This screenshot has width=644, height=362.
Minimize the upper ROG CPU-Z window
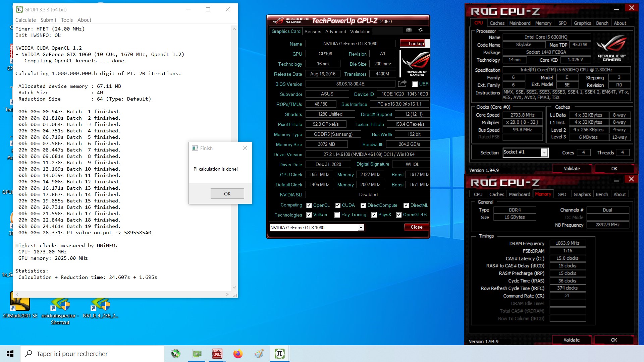tap(616, 9)
